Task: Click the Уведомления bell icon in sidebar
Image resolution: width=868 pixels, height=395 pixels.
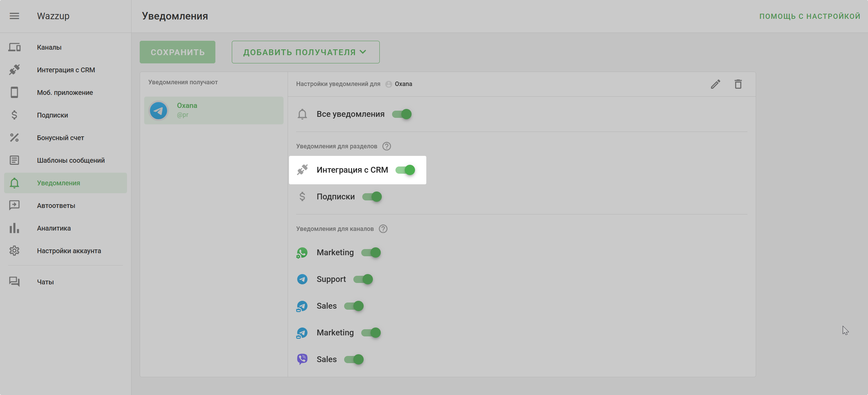Action: pyautogui.click(x=14, y=183)
